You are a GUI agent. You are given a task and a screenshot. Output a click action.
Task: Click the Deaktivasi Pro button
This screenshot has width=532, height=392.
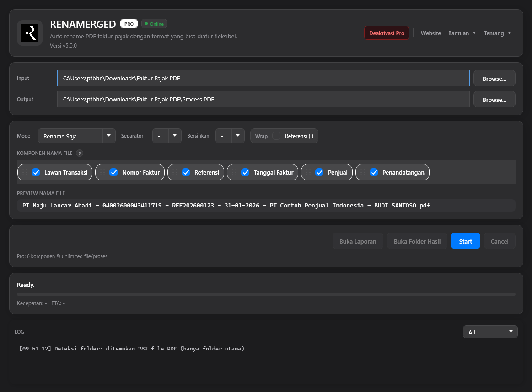(x=387, y=33)
